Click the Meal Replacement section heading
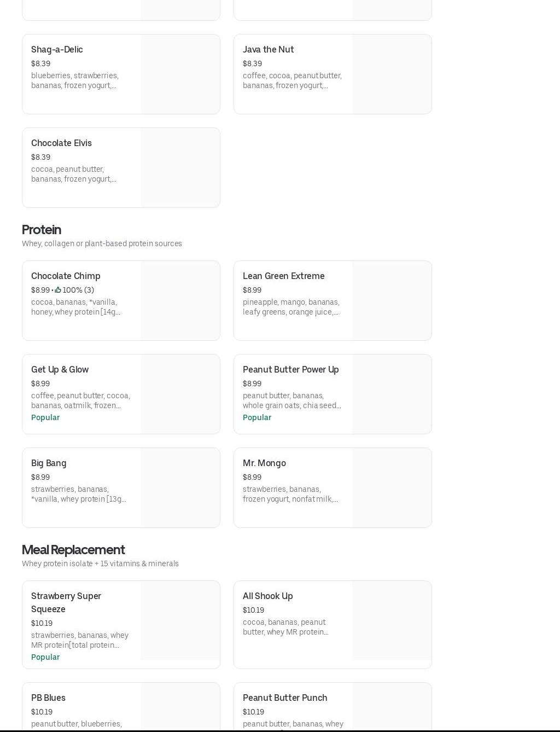This screenshot has height=732, width=560. [x=73, y=550]
